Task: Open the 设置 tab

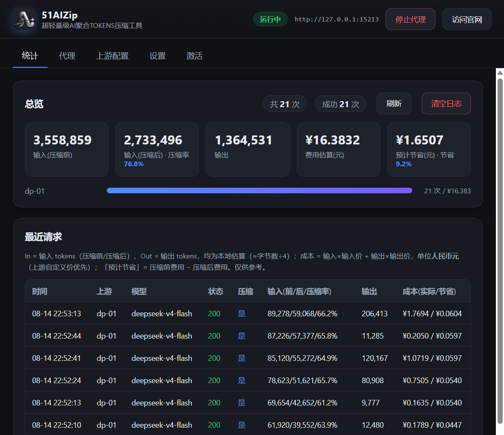Action: point(157,56)
